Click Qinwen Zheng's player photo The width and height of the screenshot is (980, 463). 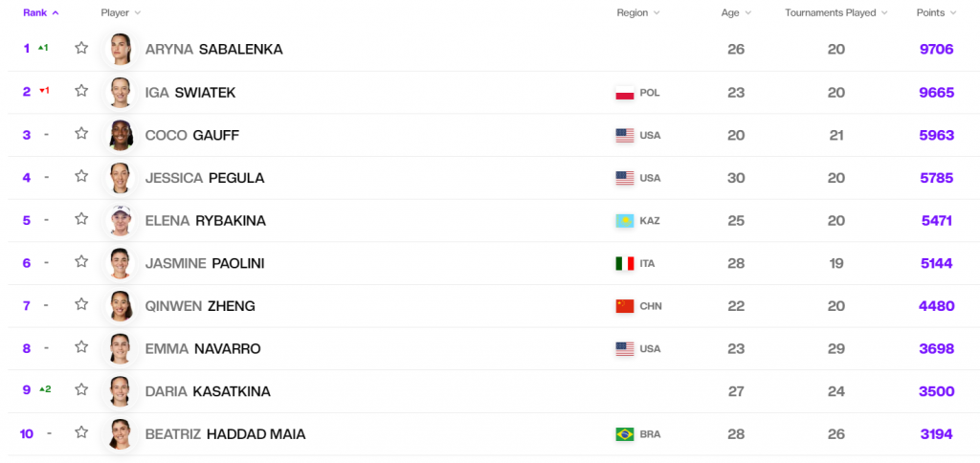[x=120, y=306]
